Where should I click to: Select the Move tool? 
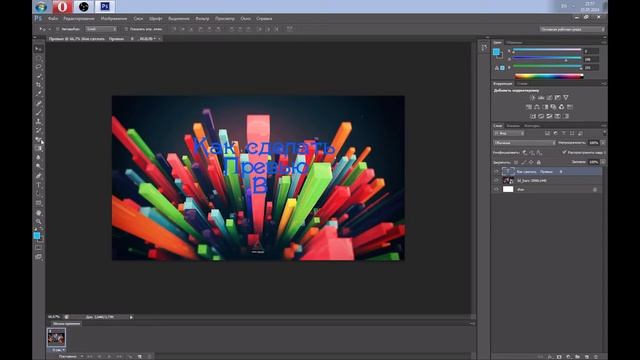point(38,49)
